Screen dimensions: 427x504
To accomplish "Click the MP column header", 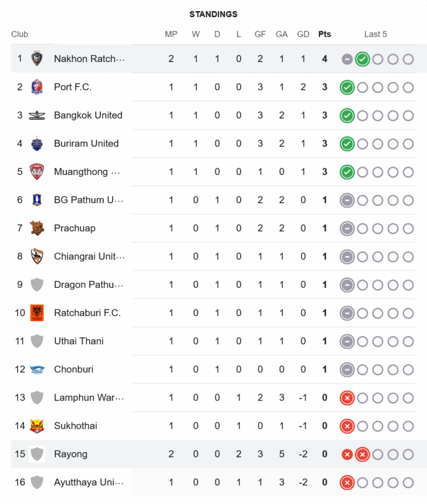I will click(x=171, y=34).
